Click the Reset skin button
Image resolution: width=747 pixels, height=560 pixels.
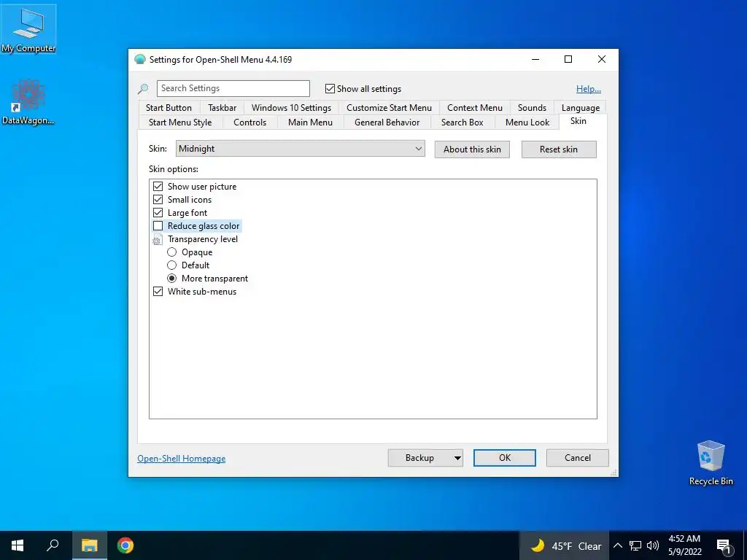point(559,149)
